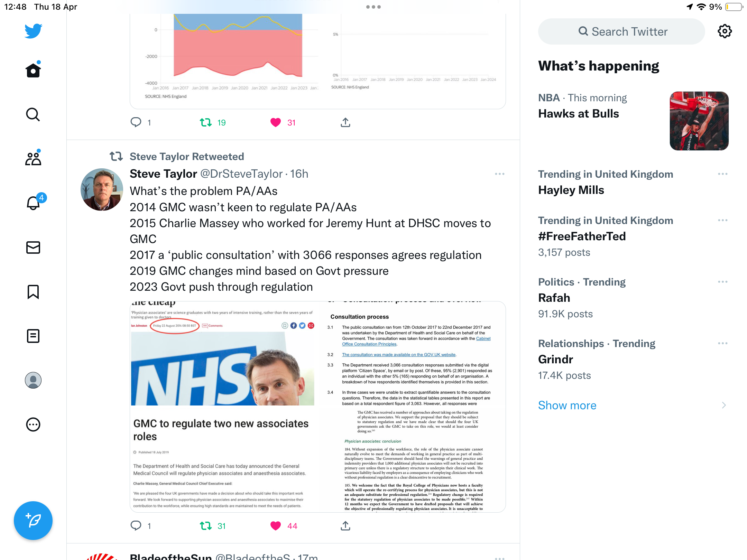
Task: Open @DrSteveTaylor profile handle link
Action: pyautogui.click(x=241, y=174)
